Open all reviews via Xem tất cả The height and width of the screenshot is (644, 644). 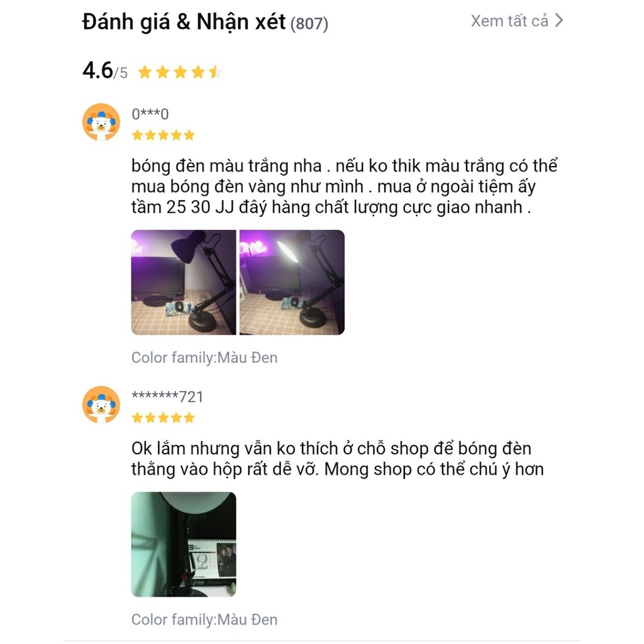[516, 21]
